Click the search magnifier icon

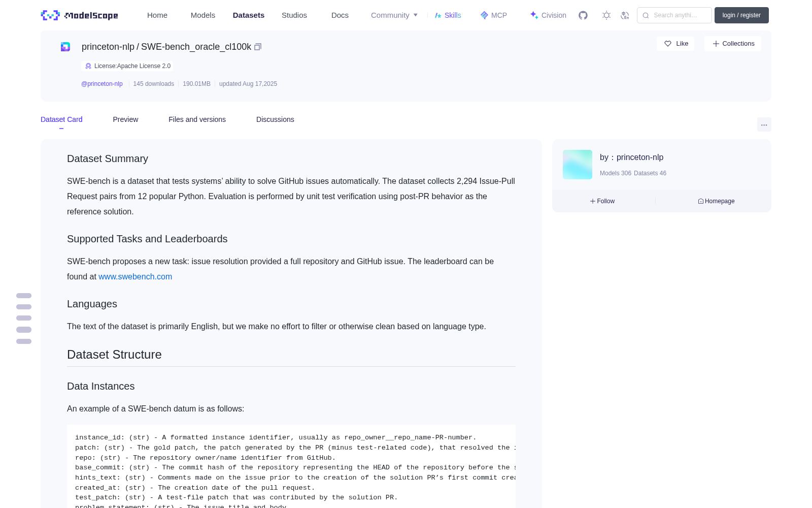(646, 15)
